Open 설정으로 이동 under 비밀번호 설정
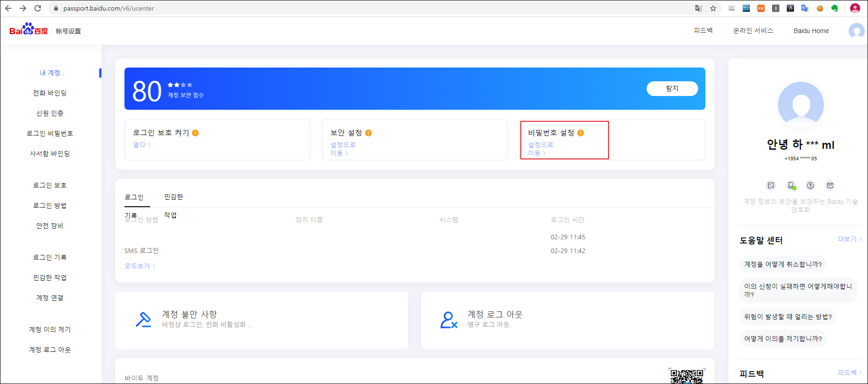Screen dimensions: 868x384 [541, 149]
